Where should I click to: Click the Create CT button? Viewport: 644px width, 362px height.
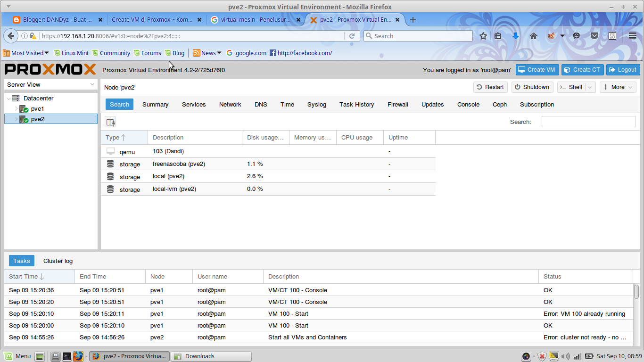click(582, 70)
